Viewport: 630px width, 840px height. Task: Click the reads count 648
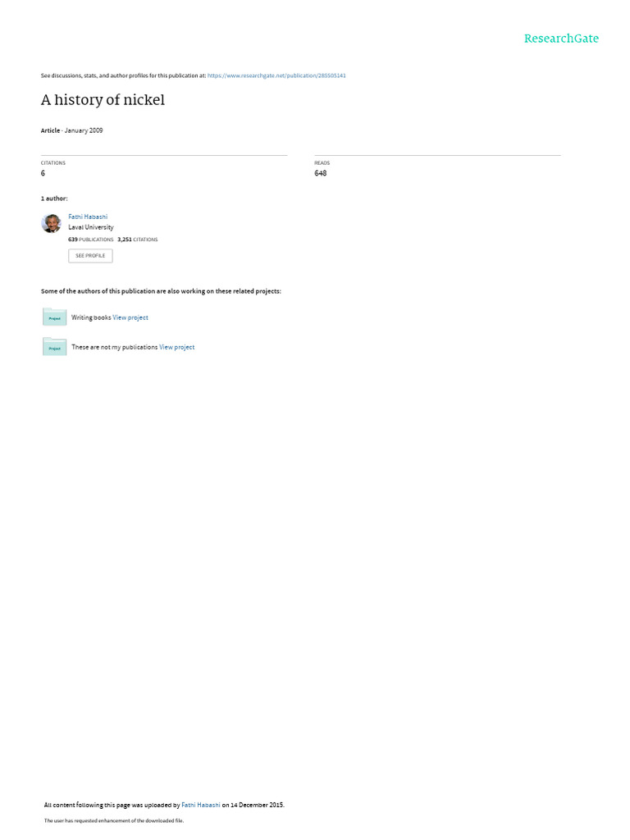click(321, 172)
